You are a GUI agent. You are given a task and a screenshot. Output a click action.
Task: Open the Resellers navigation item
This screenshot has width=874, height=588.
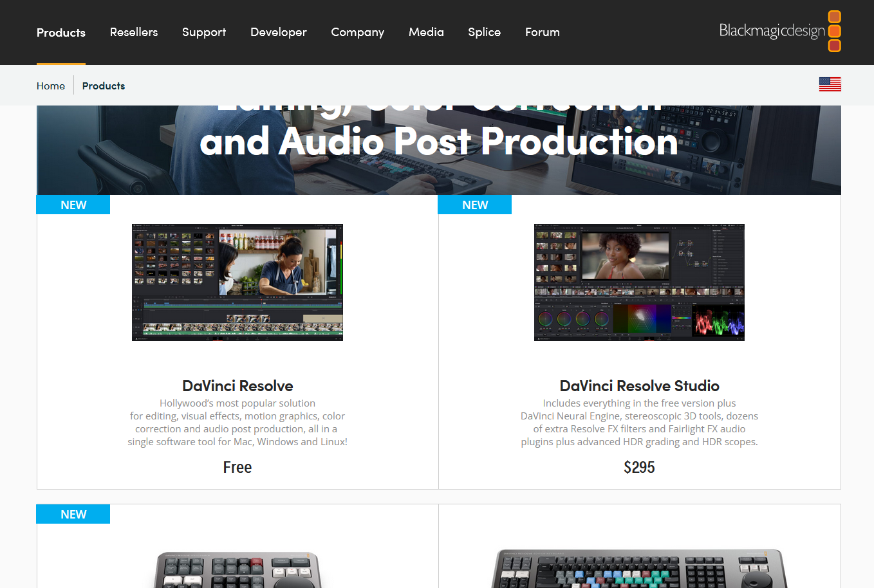tap(134, 32)
